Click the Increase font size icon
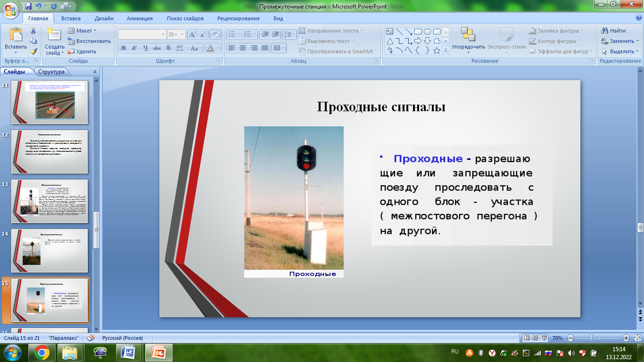 pos(192,34)
